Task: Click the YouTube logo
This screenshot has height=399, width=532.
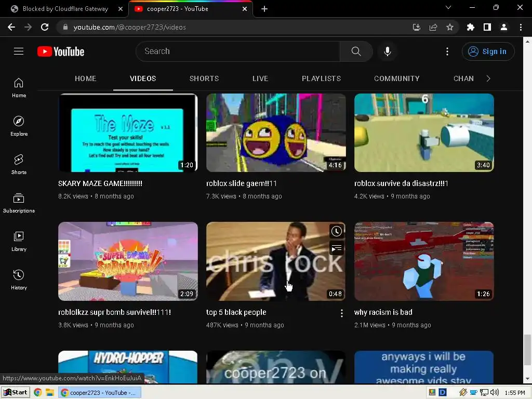Action: (61, 51)
